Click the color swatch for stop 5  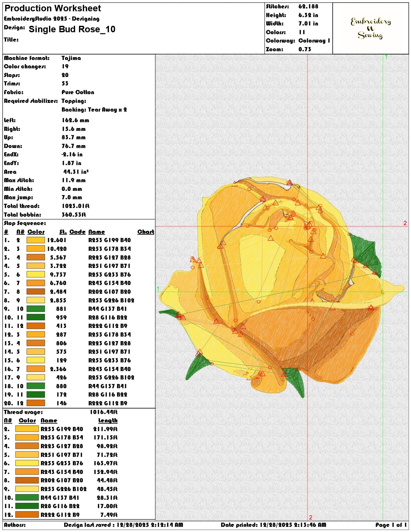tap(35, 275)
